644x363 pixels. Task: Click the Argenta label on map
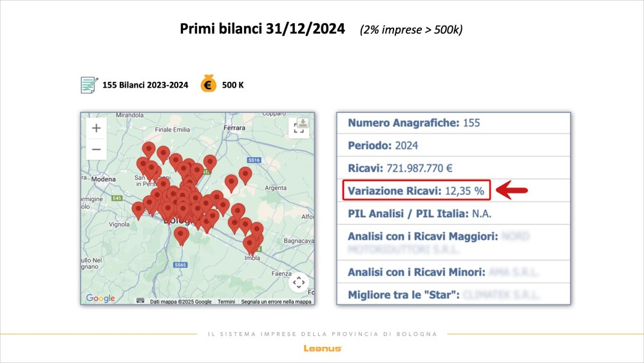click(276, 188)
